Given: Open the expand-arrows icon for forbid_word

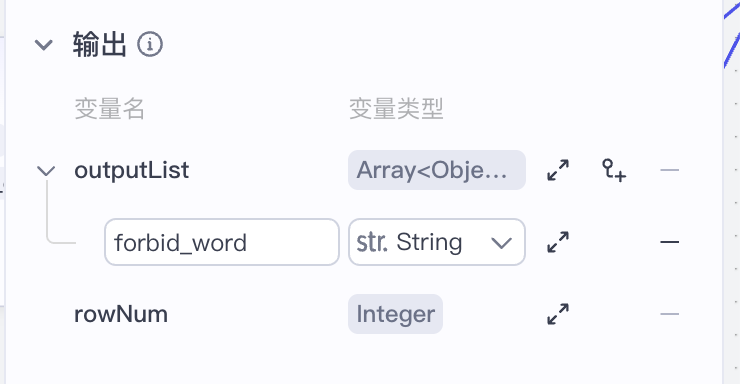Looking at the screenshot, I should (x=558, y=242).
